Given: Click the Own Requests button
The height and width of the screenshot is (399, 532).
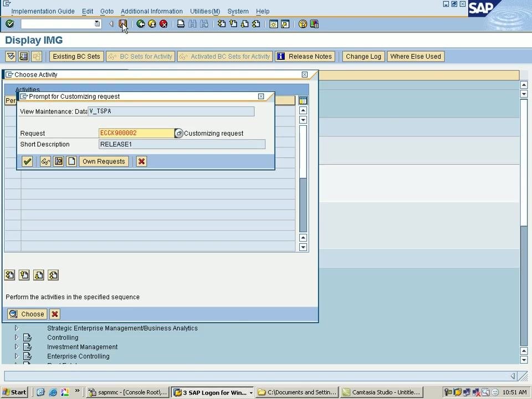Looking at the screenshot, I should click(x=104, y=161).
